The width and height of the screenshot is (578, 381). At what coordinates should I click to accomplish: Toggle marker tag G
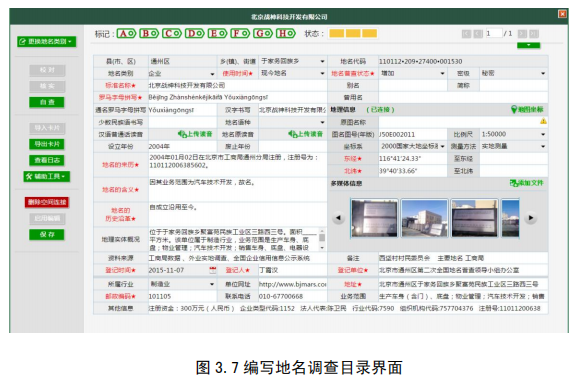(x=263, y=34)
